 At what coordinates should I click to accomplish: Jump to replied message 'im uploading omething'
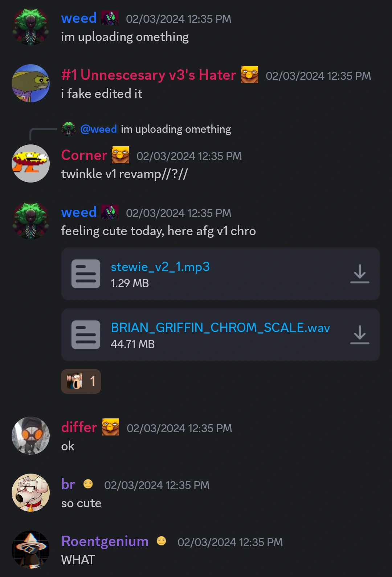(x=176, y=129)
